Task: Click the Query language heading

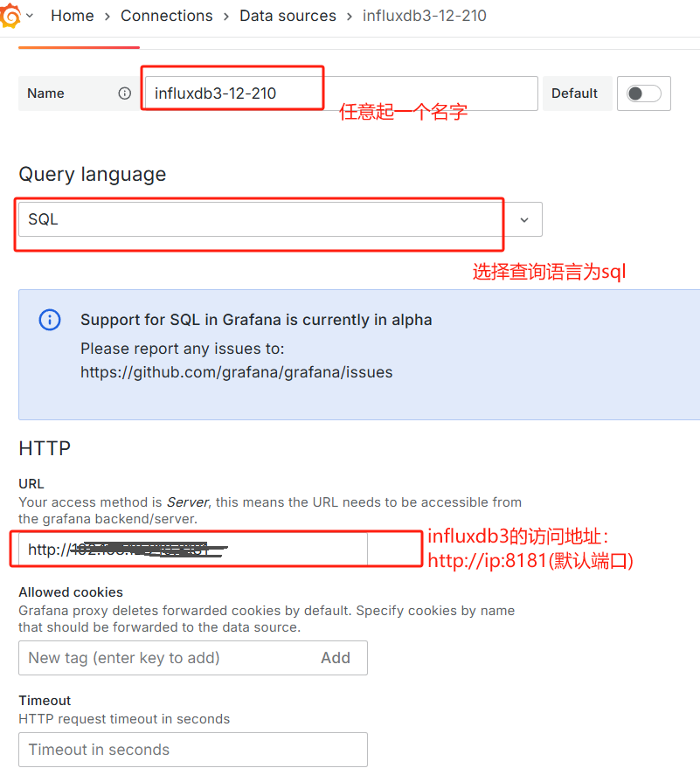Action: click(93, 175)
